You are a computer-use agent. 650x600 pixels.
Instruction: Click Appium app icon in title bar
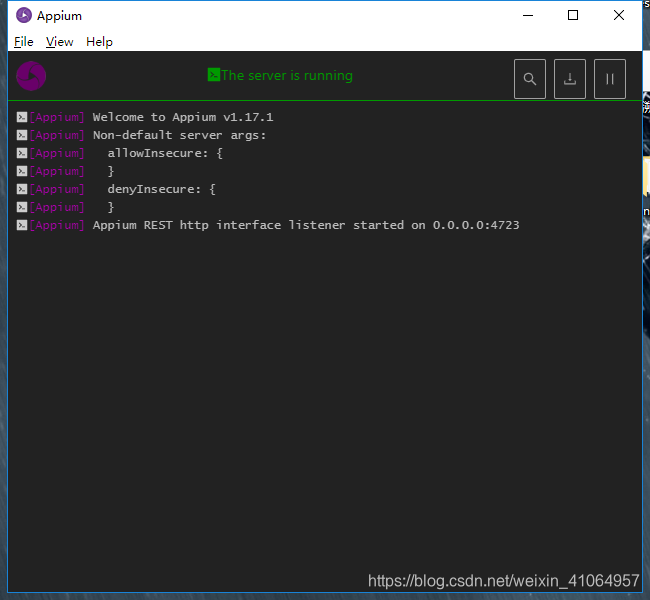(x=24, y=15)
